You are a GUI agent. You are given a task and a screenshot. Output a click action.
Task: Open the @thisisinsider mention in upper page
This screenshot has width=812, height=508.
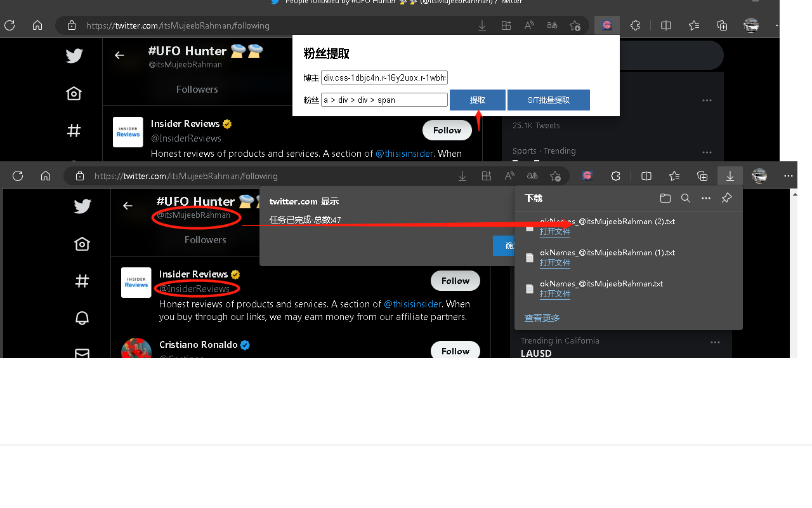404,154
